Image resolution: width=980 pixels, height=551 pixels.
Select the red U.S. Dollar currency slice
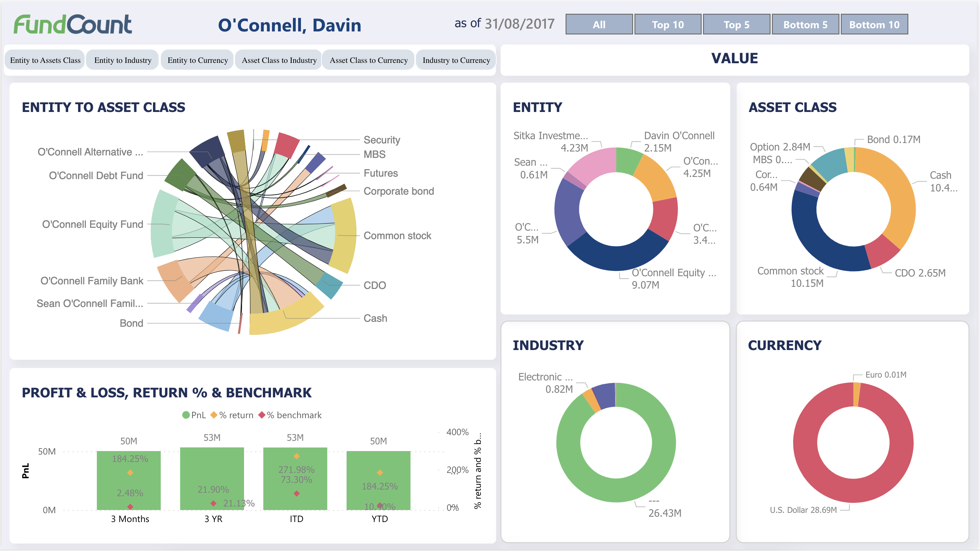point(853,491)
